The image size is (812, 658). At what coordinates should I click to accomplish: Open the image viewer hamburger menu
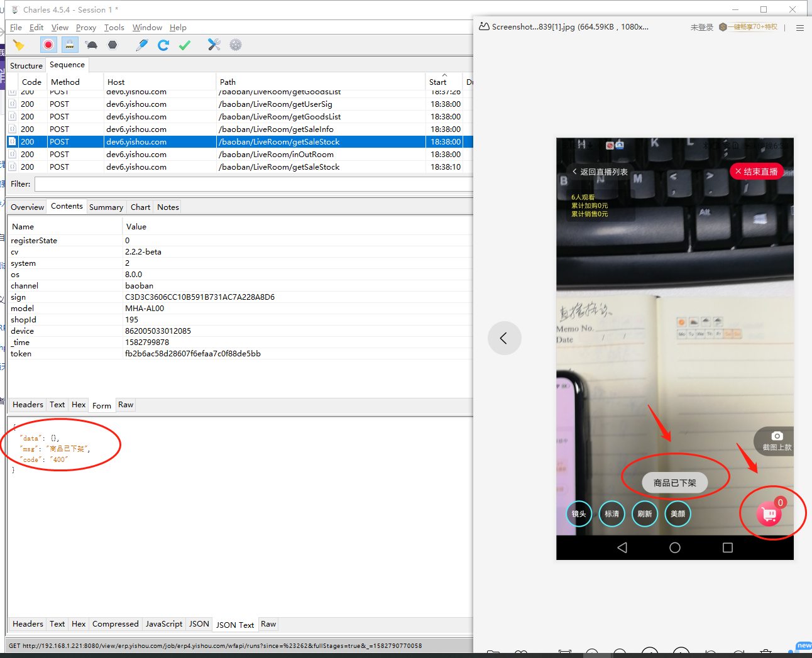coord(800,28)
